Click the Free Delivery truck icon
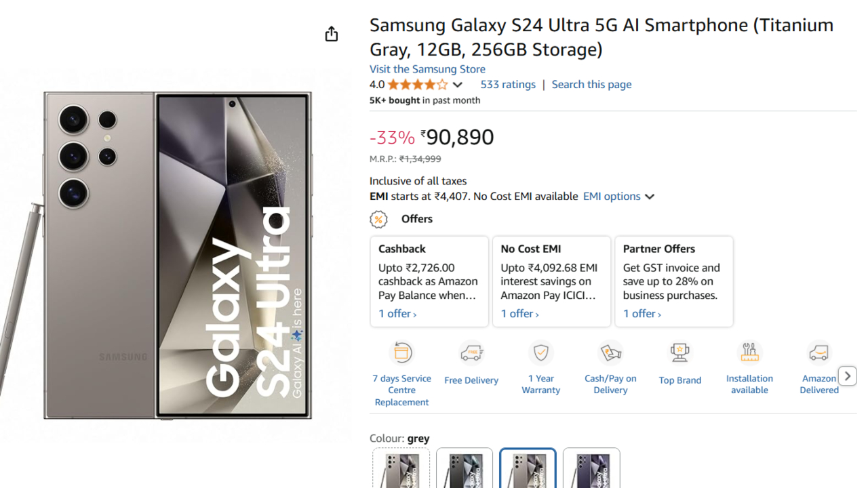This screenshot has width=868, height=488. pos(471,353)
